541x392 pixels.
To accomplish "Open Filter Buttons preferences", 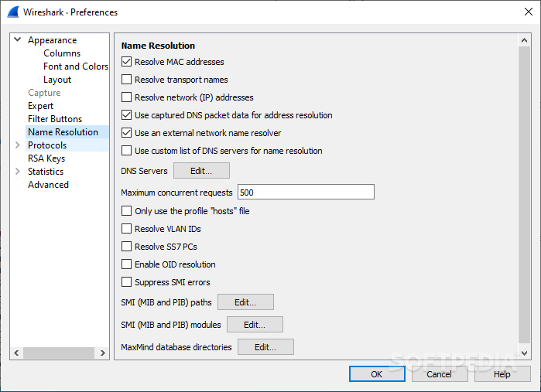I will [55, 119].
